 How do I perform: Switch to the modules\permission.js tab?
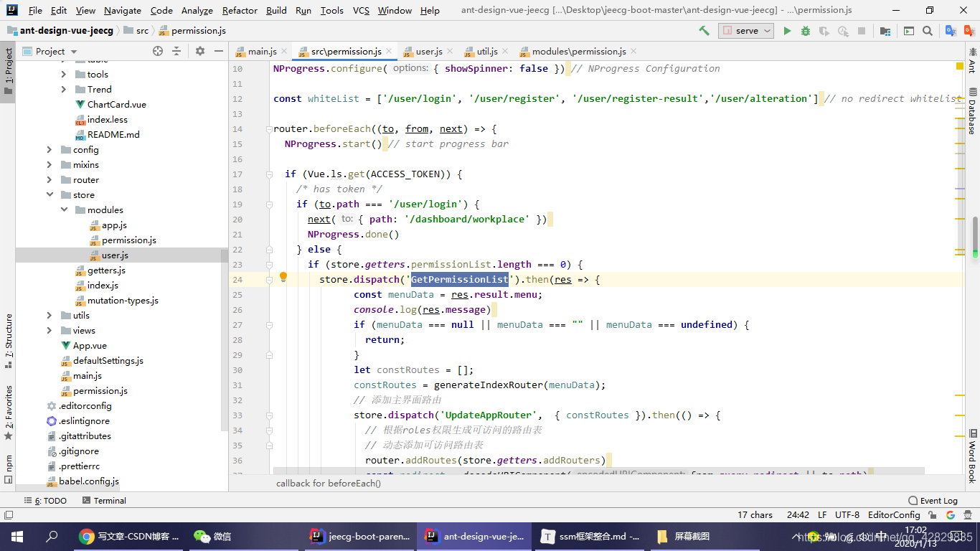pyautogui.click(x=579, y=51)
